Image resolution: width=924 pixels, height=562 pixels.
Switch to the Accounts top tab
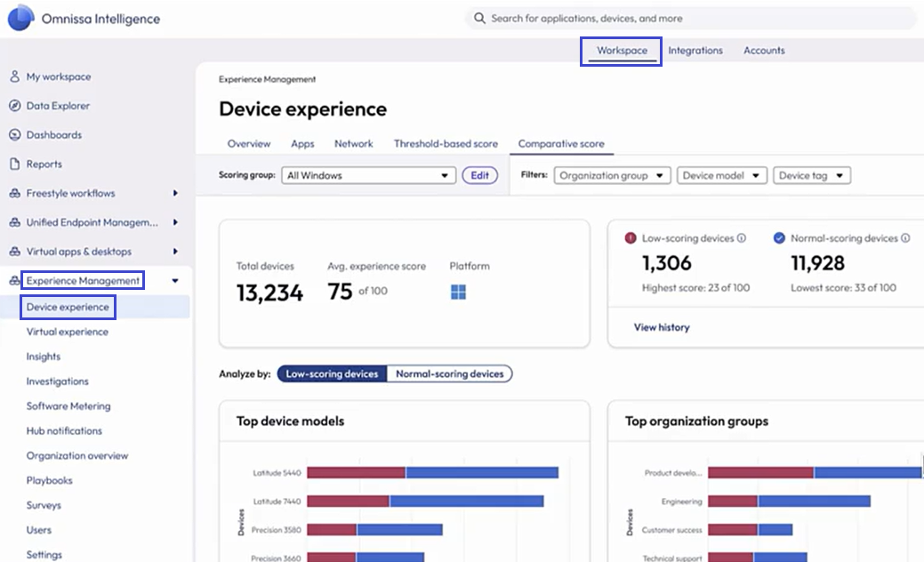pyautogui.click(x=764, y=51)
